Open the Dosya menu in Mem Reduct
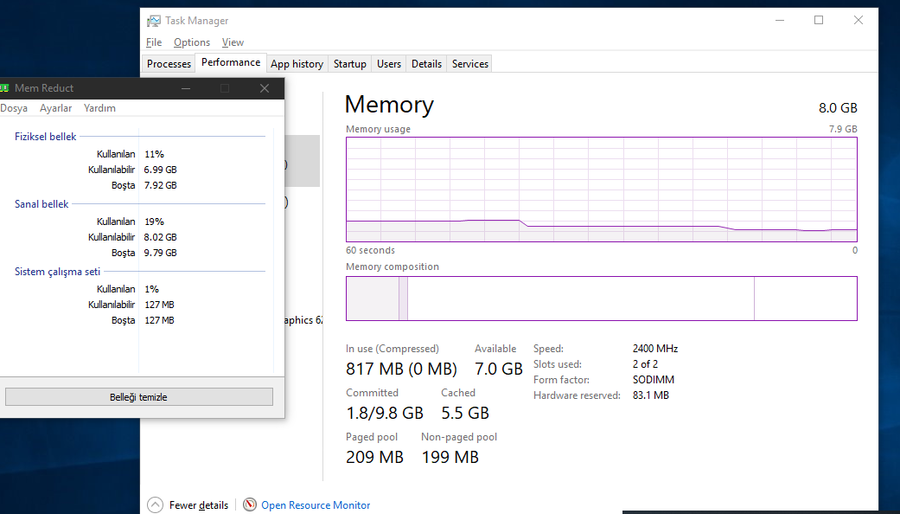The height and width of the screenshot is (514, 900). pyautogui.click(x=13, y=108)
